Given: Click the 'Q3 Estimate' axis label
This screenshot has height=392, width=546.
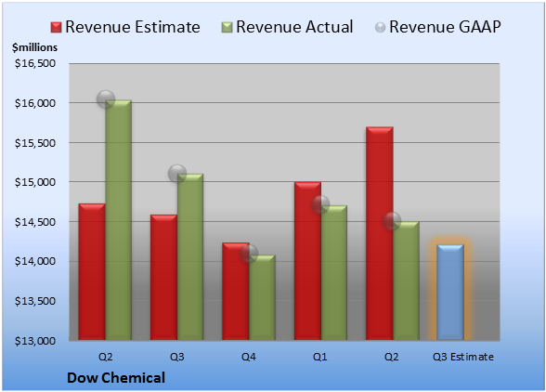Looking at the screenshot, I should [x=463, y=357].
